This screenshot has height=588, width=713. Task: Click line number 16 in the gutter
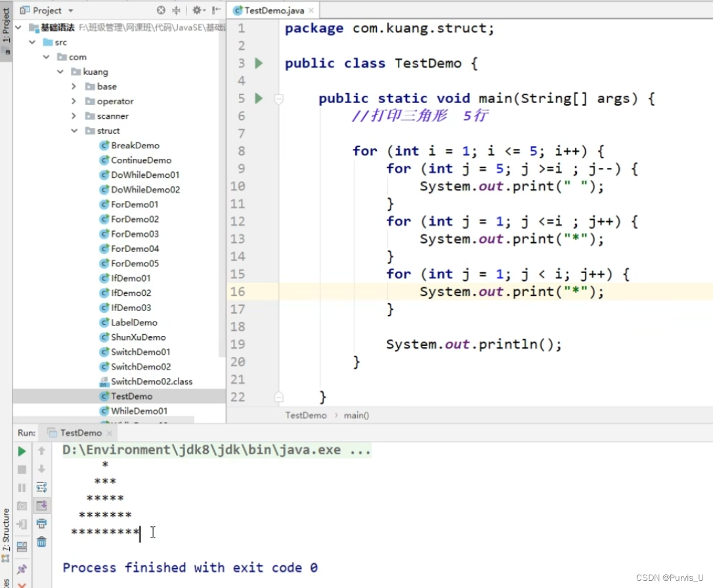coord(238,292)
